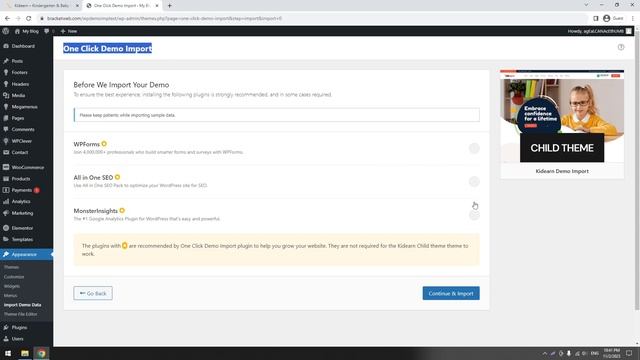The height and width of the screenshot is (360, 640).
Task: Open Widgets submenu under Appearance
Action: click(x=12, y=286)
